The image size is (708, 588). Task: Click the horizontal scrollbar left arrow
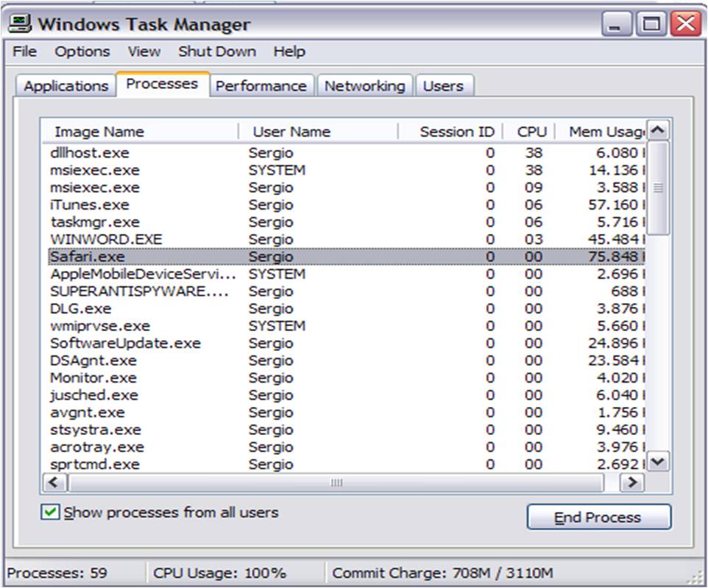(54, 482)
